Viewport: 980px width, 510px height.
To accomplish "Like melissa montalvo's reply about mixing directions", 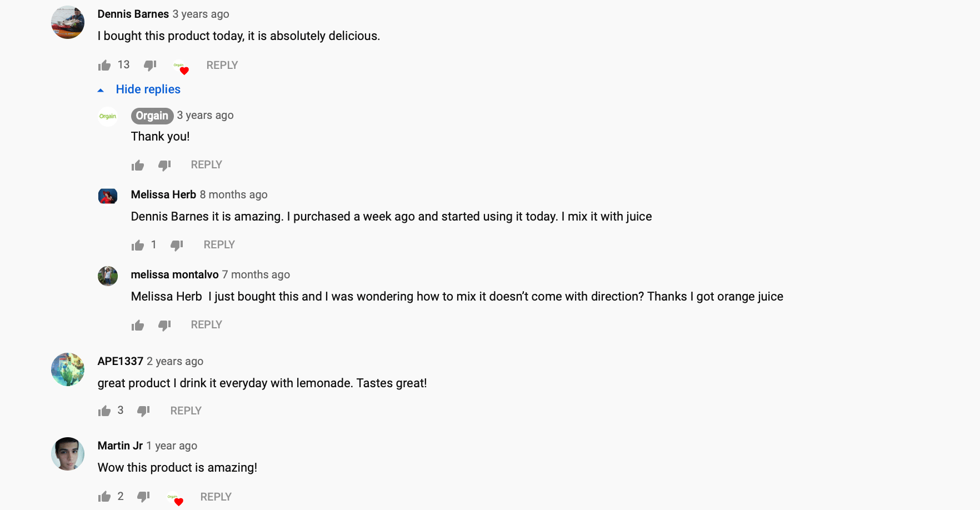I will tap(137, 325).
